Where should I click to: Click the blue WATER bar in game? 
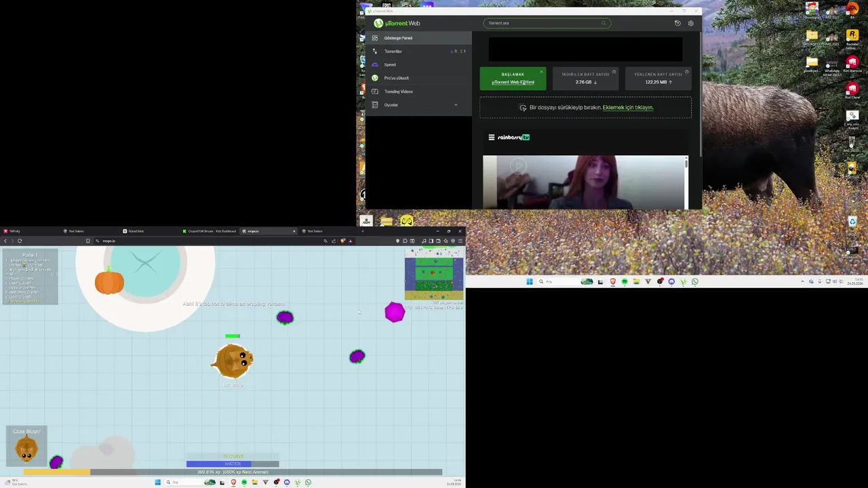click(x=233, y=464)
